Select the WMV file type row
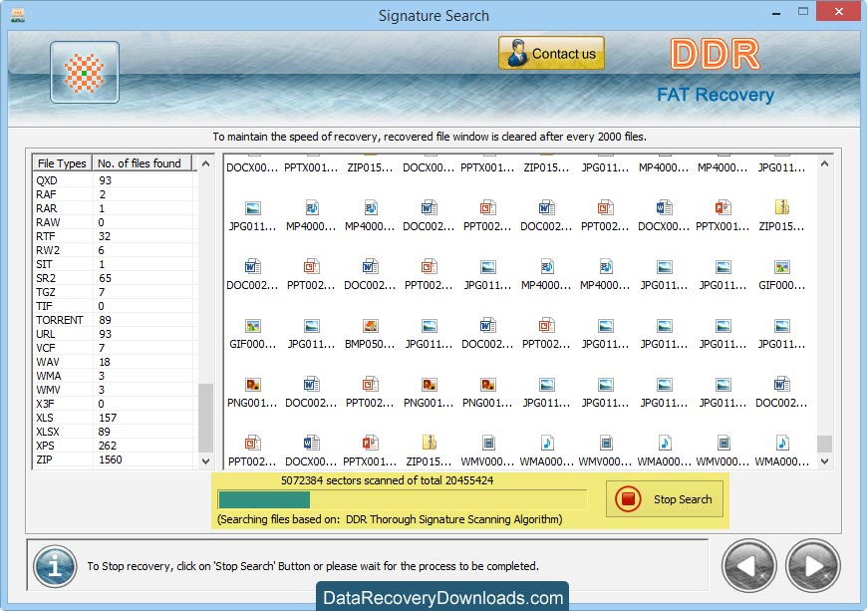The height and width of the screenshot is (611, 868). click(x=115, y=390)
